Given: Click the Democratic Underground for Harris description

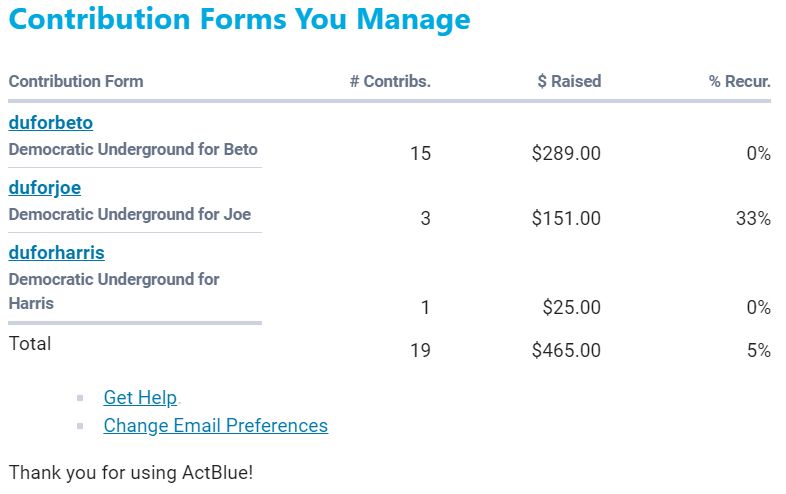Looking at the screenshot, I should (114, 291).
